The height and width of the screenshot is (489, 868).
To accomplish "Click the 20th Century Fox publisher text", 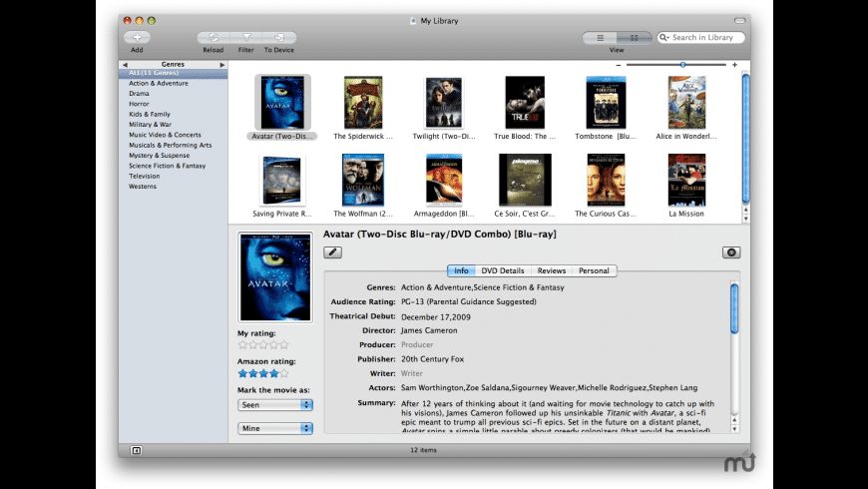I will pyautogui.click(x=432, y=359).
